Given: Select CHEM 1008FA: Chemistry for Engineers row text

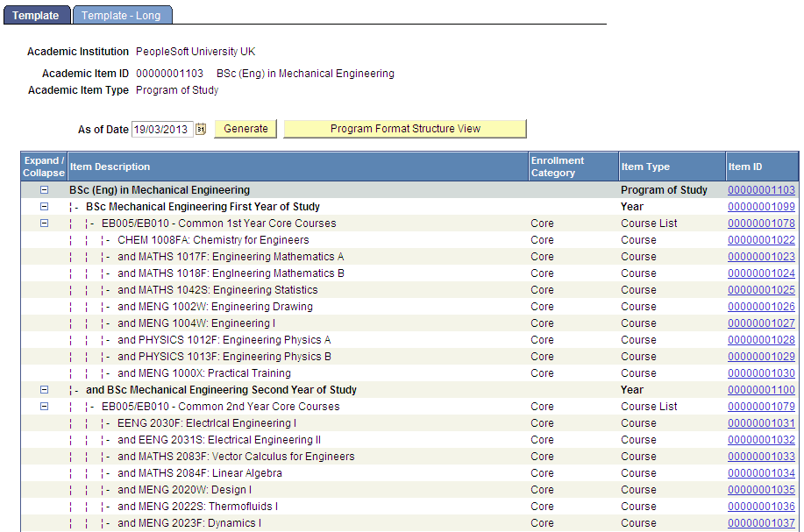Looking at the screenshot, I should pos(213,240).
